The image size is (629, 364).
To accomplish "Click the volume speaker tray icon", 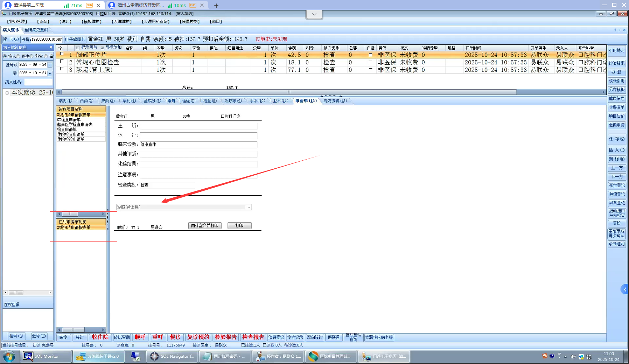I will point(573,357).
